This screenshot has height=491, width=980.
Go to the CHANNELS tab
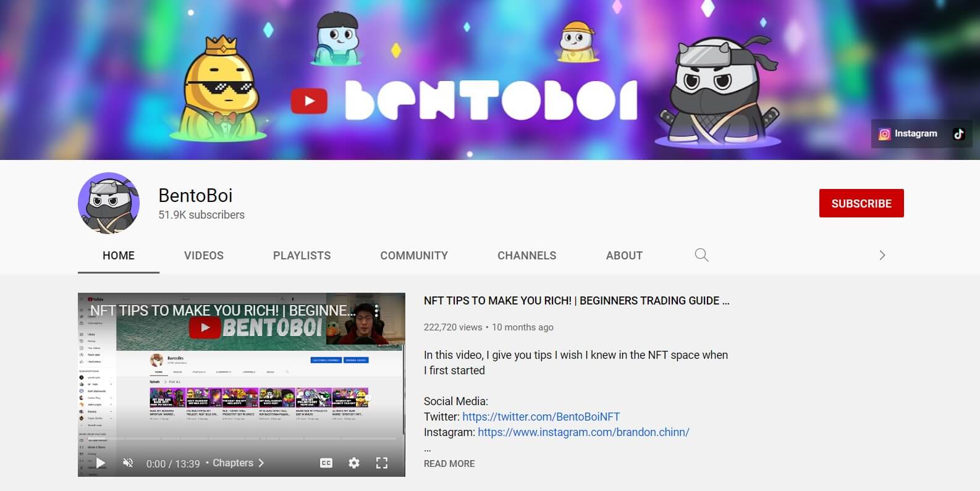[527, 255]
